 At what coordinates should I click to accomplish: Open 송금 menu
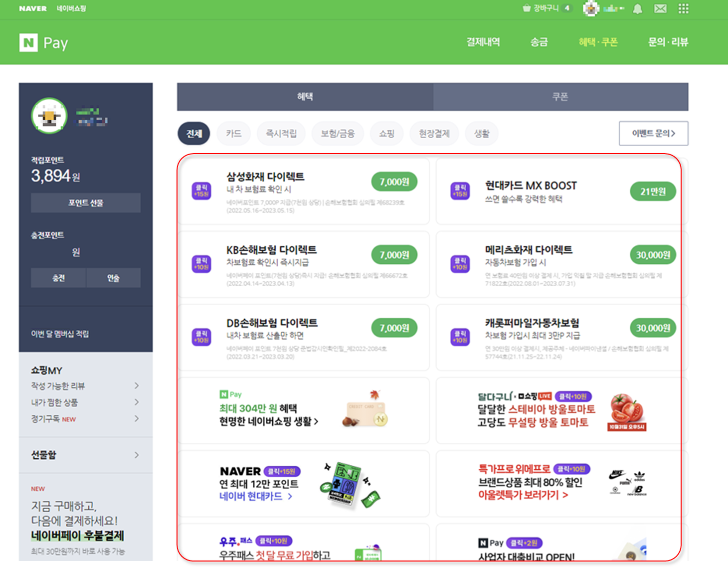coord(539,42)
